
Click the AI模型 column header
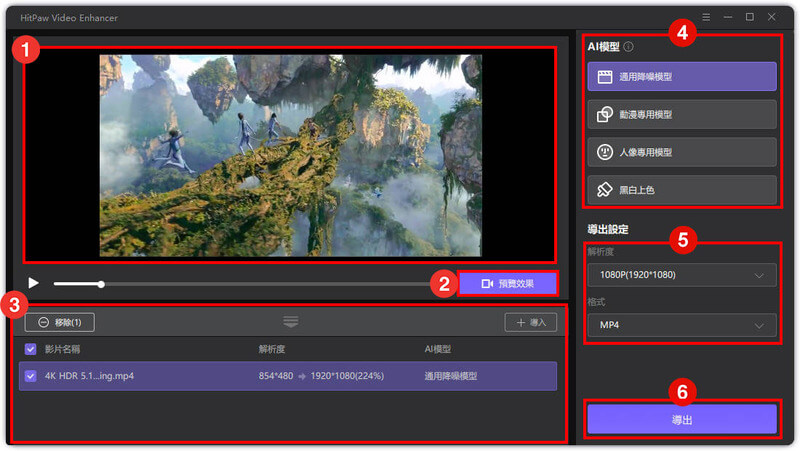[438, 349]
